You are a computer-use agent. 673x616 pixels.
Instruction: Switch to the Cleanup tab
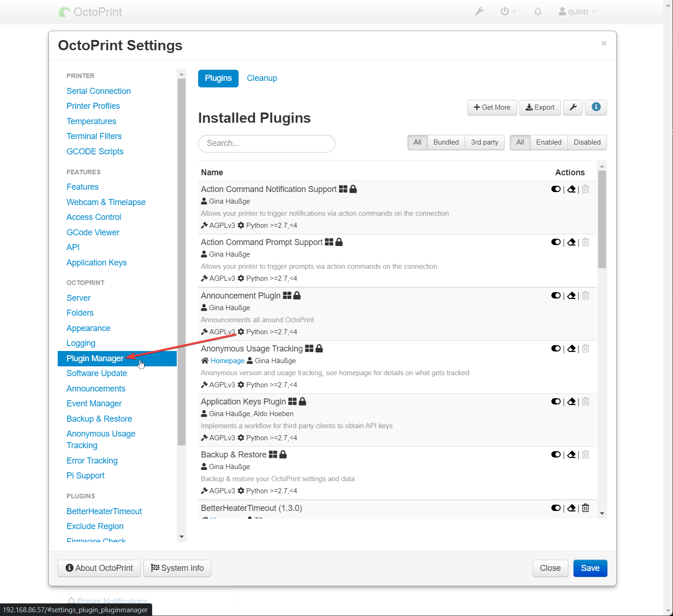(x=261, y=78)
